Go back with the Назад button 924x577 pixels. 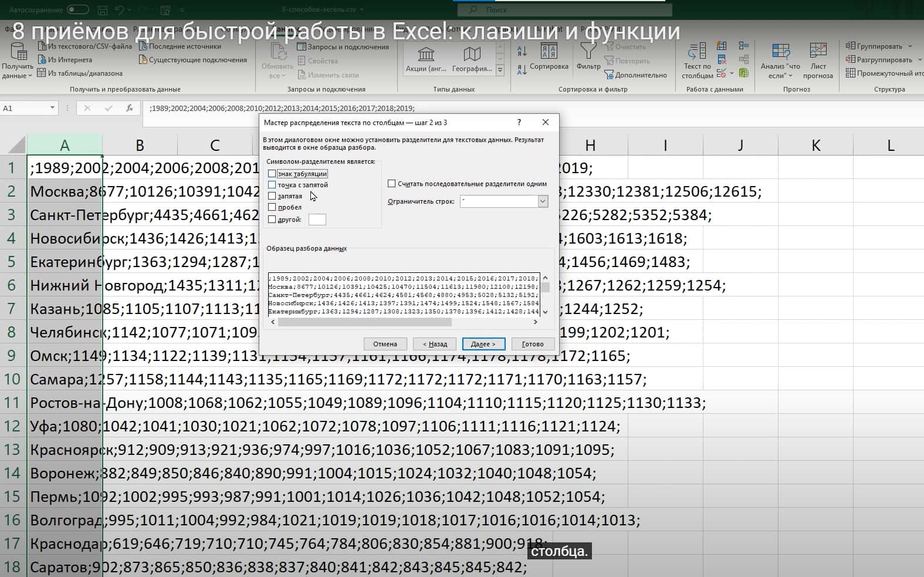[434, 344]
